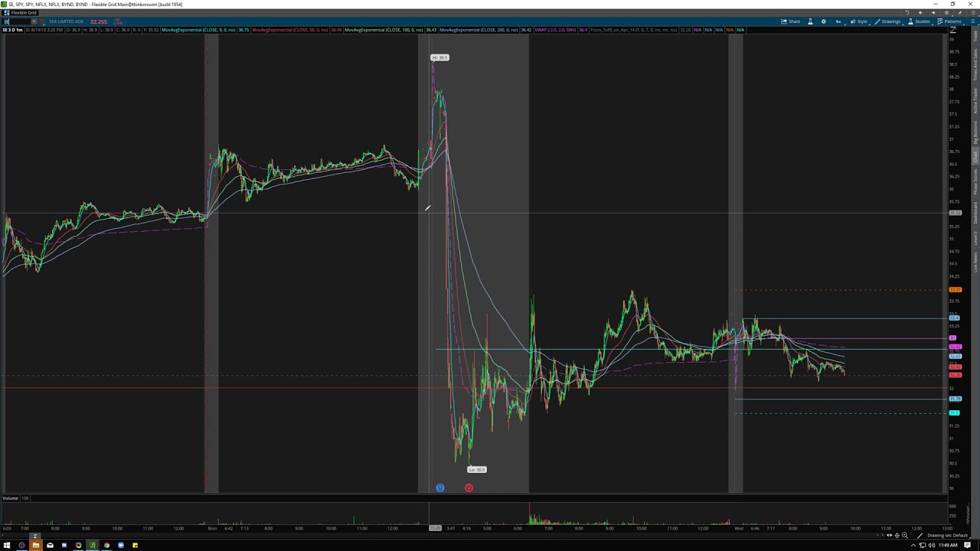This screenshot has width=980, height=551.
Task: Click the VWAP (-2.0, 2.0, DAY) study label
Action: coord(556,30)
